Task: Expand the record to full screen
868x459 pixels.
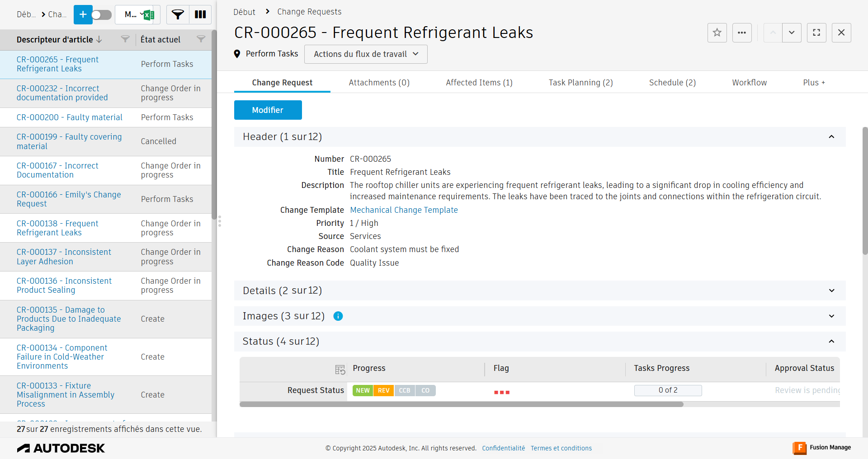Action: 816,33
